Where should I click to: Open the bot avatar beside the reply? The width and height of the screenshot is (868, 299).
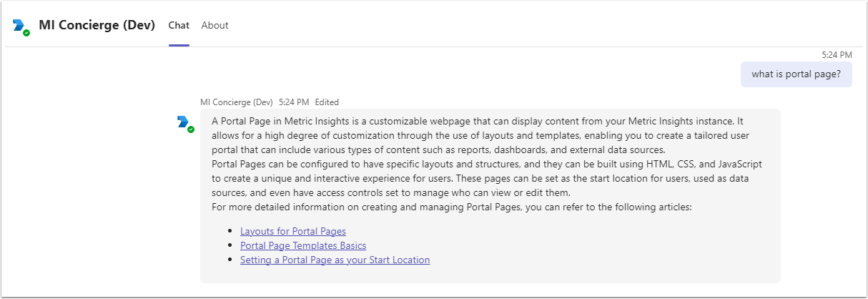[184, 122]
